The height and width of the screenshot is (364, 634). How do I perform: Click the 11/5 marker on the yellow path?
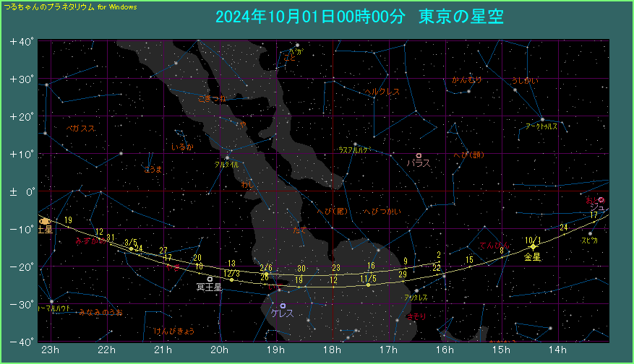(x=368, y=285)
